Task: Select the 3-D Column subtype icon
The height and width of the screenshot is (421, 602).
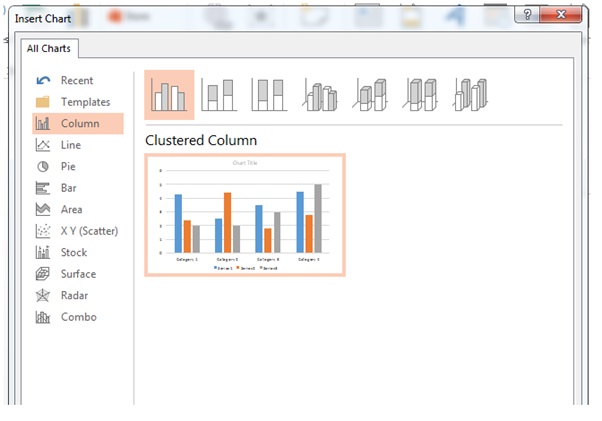Action: [468, 96]
